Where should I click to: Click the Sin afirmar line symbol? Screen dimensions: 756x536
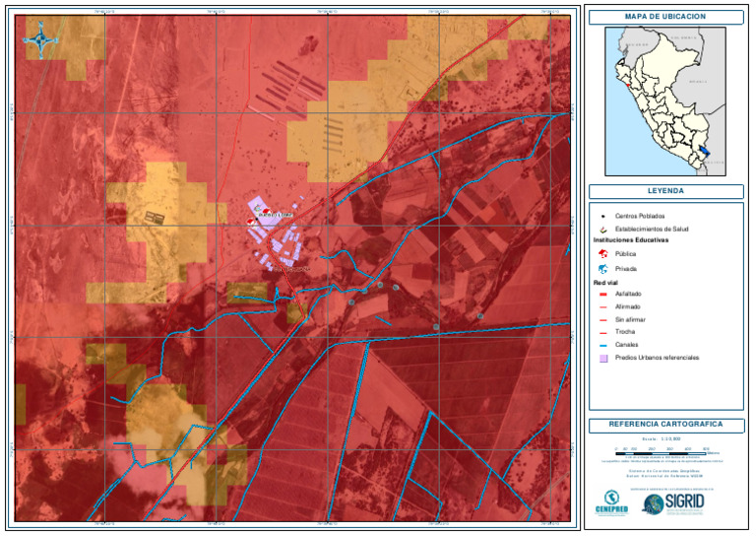pyautogui.click(x=602, y=320)
